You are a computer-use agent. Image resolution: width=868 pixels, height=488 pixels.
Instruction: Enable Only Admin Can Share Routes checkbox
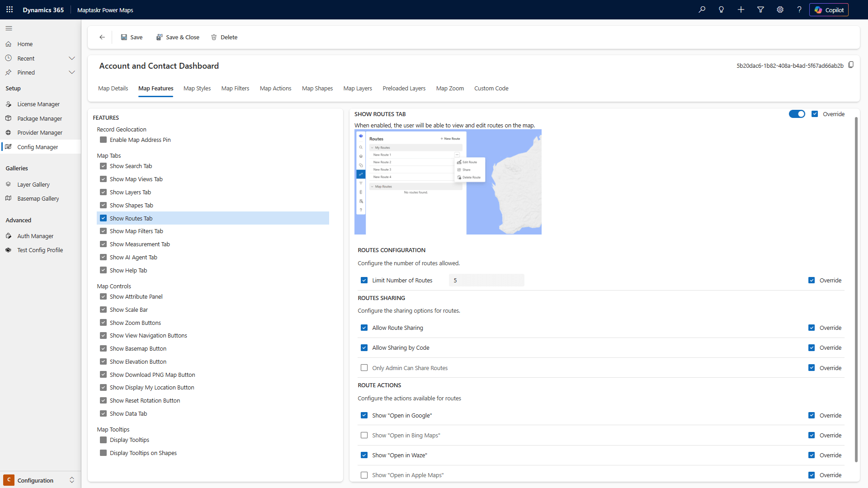point(364,368)
